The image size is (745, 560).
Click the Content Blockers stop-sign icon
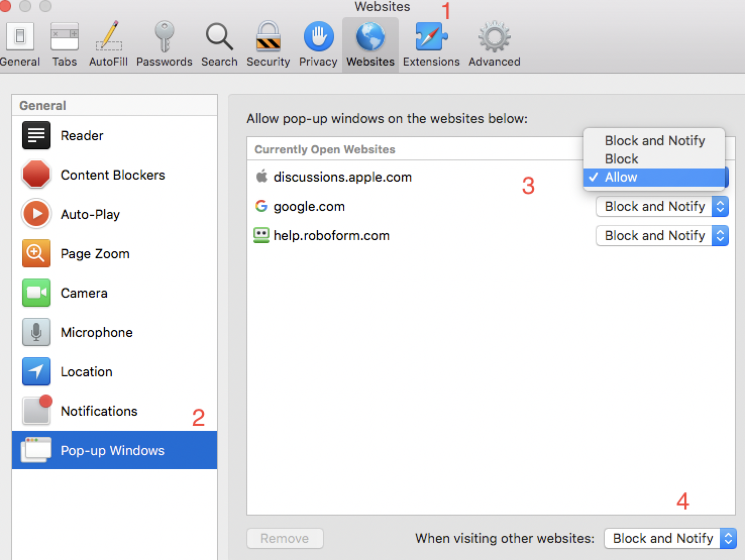click(x=36, y=175)
